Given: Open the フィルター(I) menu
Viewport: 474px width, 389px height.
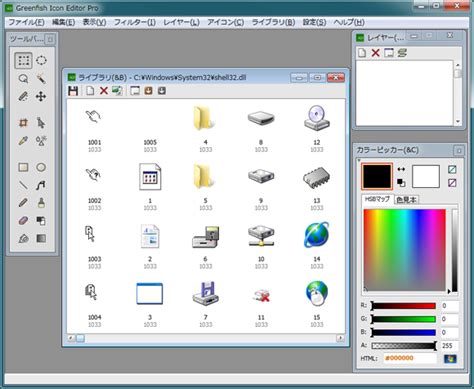Looking at the screenshot, I should click(135, 22).
